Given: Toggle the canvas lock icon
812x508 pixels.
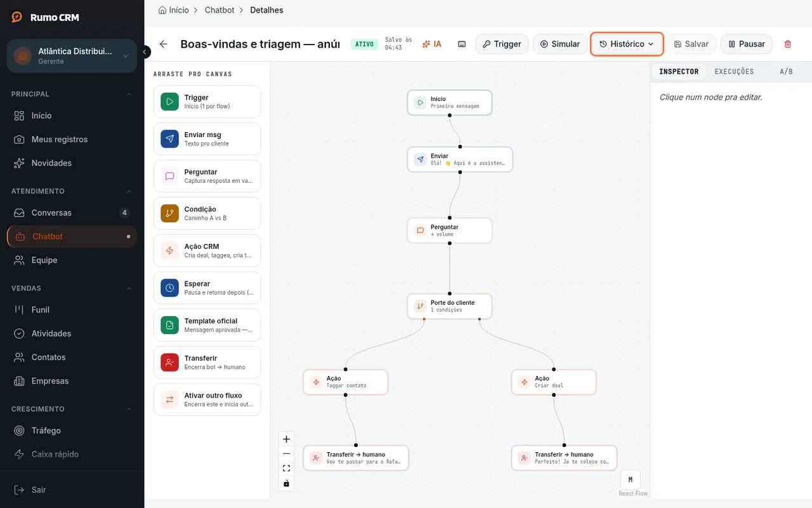Looking at the screenshot, I should coord(286,483).
